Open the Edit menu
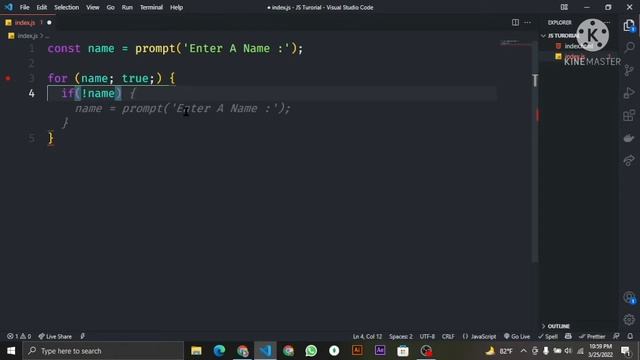640x360 pixels. [42, 7]
